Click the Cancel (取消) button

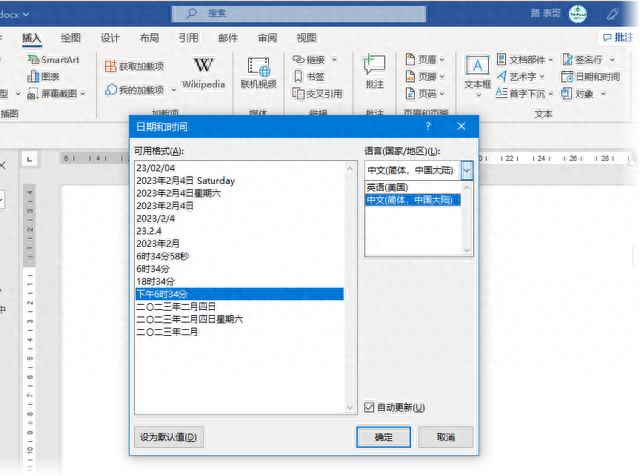click(445, 437)
